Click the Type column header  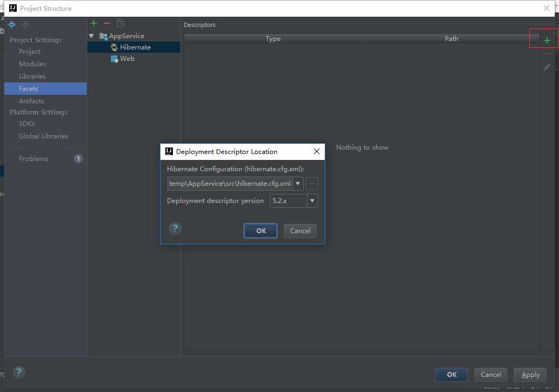click(273, 38)
